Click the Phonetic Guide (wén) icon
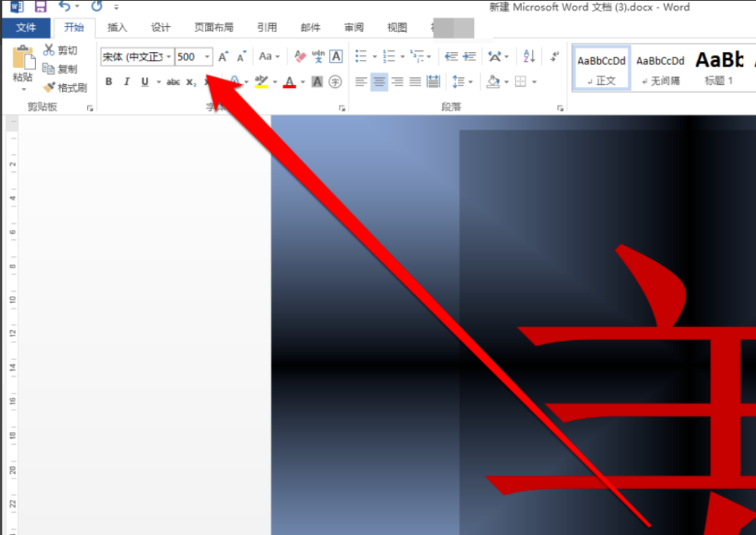The image size is (756, 535). (x=318, y=57)
